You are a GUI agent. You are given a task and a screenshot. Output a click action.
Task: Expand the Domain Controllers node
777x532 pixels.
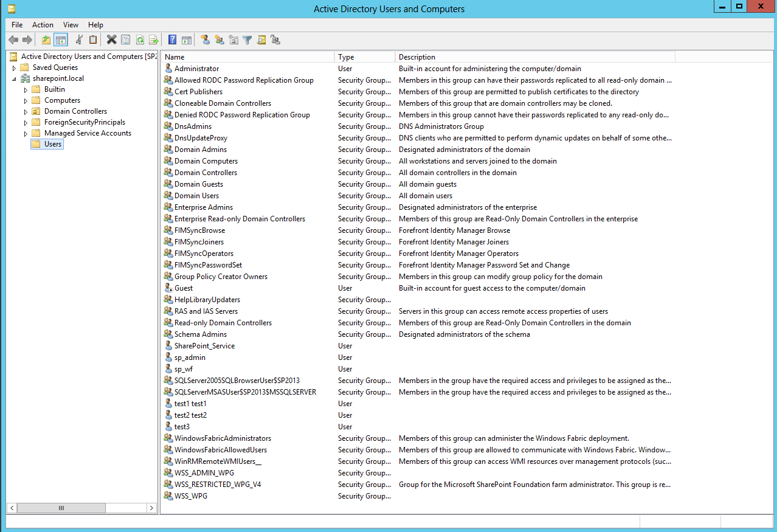26,112
